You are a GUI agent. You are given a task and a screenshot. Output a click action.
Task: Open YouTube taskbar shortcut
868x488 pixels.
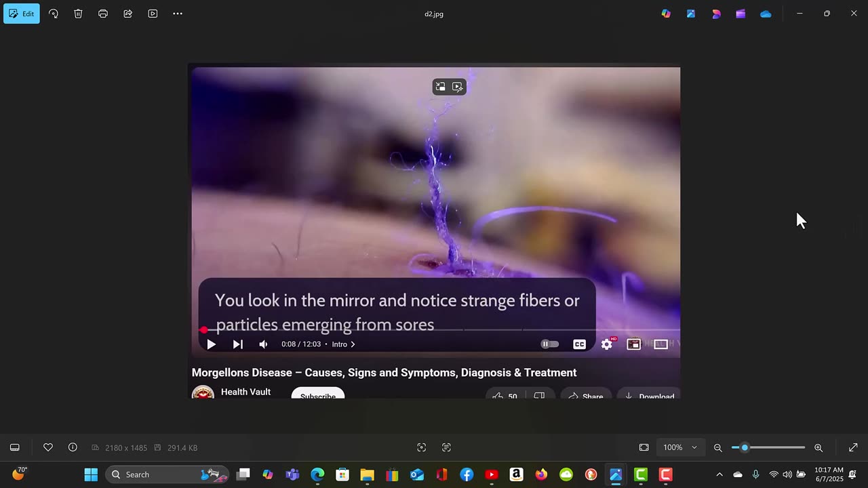click(x=492, y=474)
